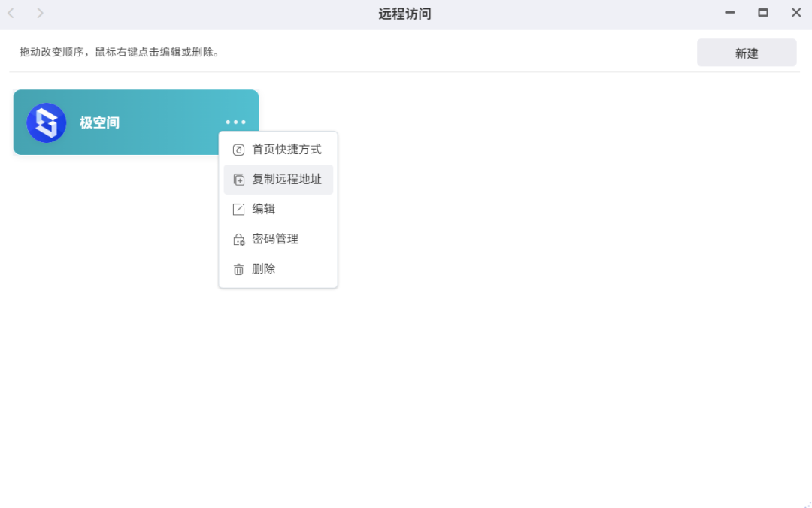Viewport: 812px width, 508px height.
Task: Click the home shortcut icon in context menu
Action: pos(238,150)
